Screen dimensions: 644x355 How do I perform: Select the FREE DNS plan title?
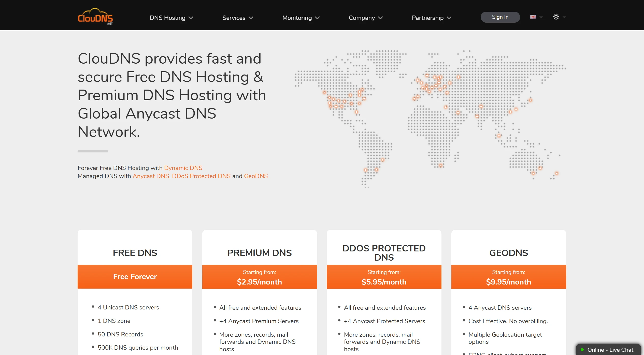pyautogui.click(x=135, y=253)
